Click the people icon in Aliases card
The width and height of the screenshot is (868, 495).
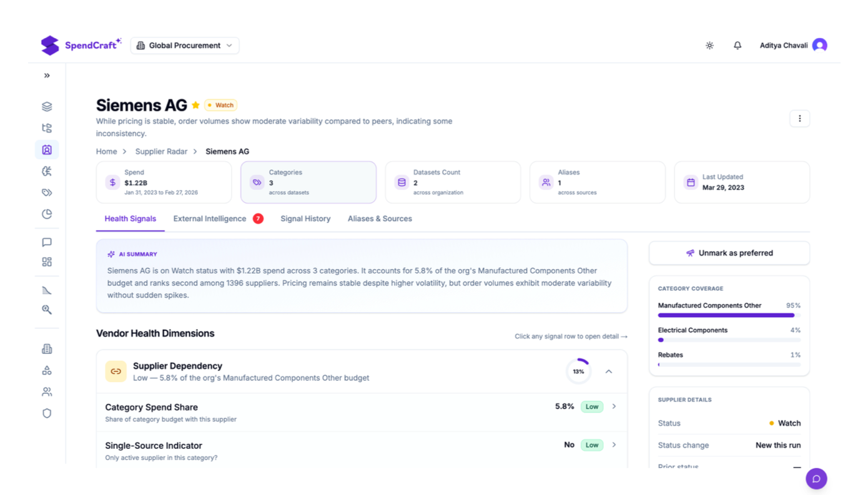[x=546, y=182]
